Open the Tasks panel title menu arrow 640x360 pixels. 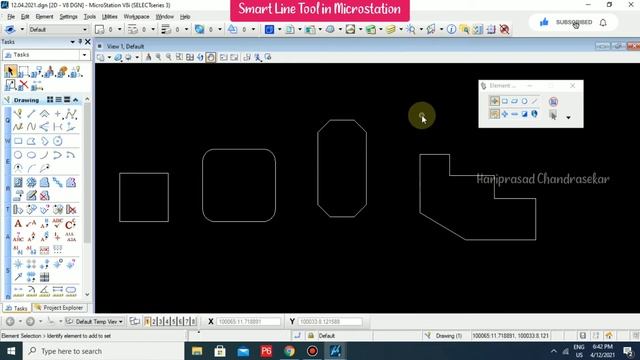tap(72, 42)
